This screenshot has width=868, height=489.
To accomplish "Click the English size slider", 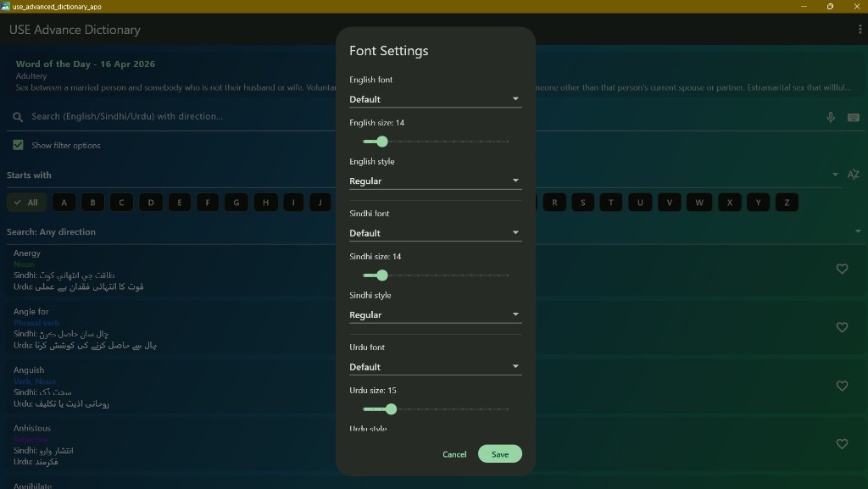I will tap(435, 142).
